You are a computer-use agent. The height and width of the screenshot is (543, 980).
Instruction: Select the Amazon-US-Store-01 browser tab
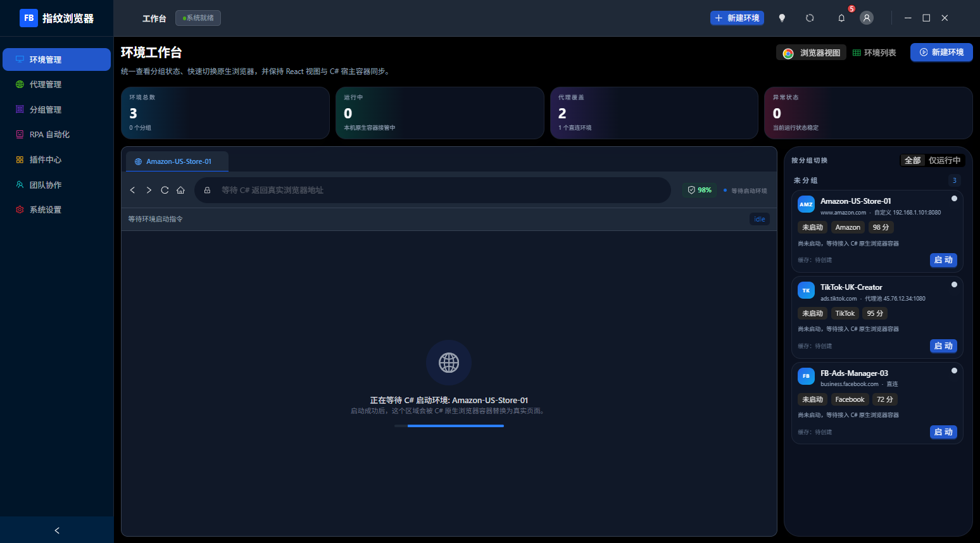(x=177, y=161)
